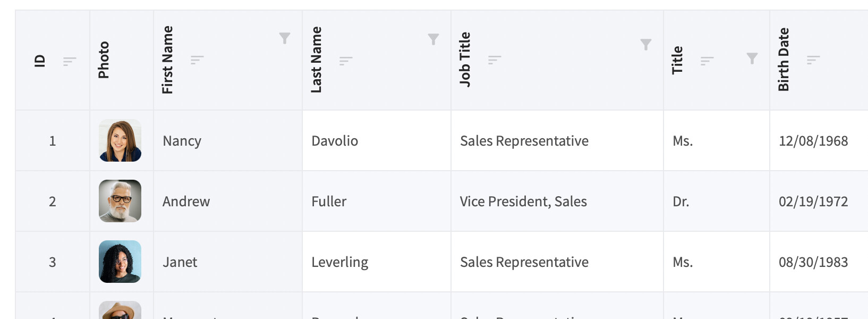
Task: Click sort icon in Job Title header
Action: 495,60
